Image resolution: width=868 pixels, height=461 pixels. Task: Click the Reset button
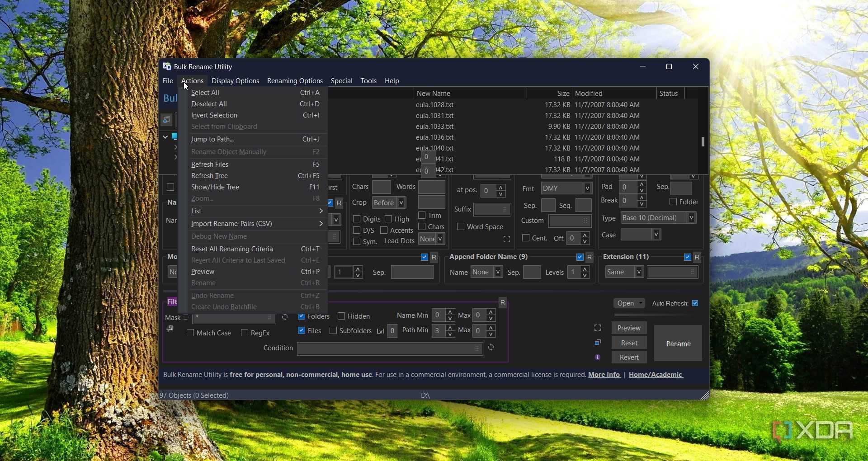(629, 343)
